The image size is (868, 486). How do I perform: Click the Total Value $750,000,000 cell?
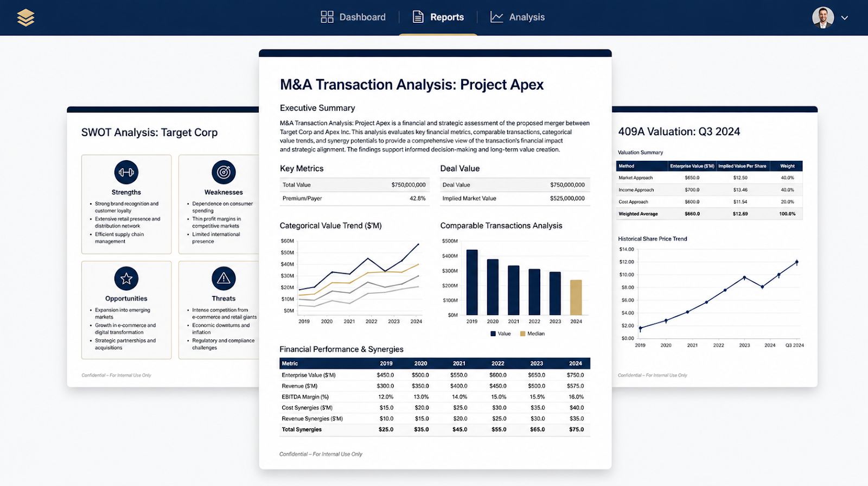(409, 185)
